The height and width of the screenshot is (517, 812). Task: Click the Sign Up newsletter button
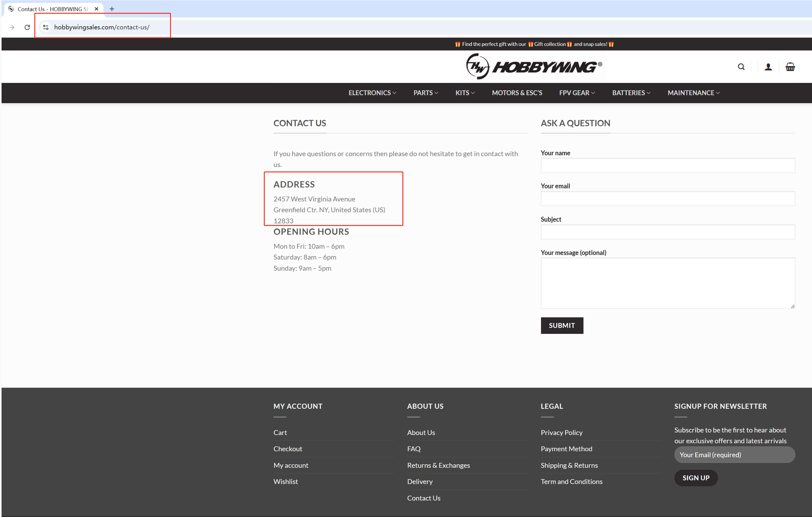point(696,478)
